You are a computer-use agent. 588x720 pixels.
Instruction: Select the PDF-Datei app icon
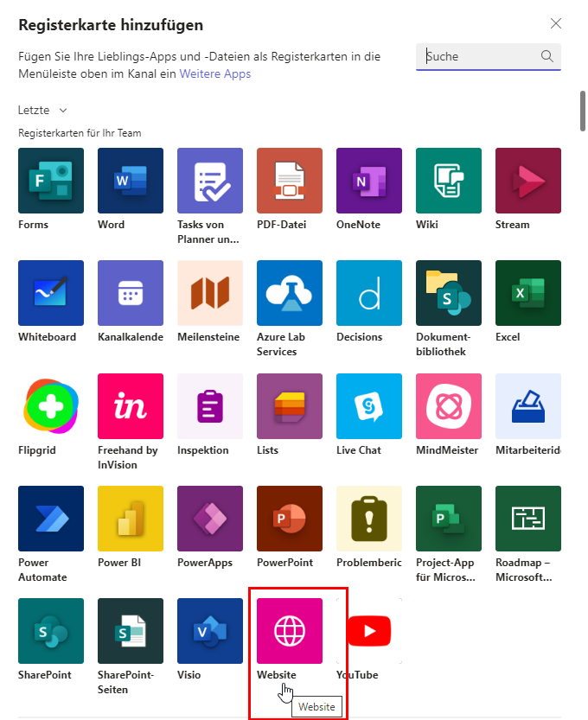[290, 181]
